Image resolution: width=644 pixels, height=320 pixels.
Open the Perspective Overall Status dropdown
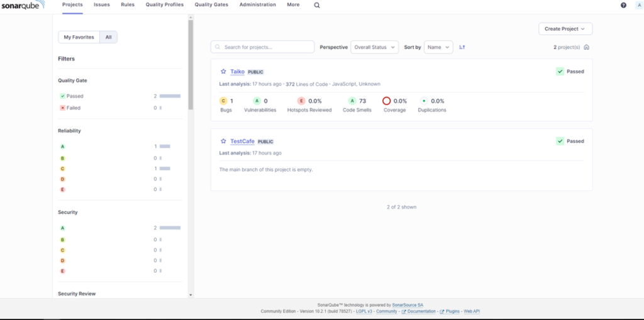(x=374, y=47)
